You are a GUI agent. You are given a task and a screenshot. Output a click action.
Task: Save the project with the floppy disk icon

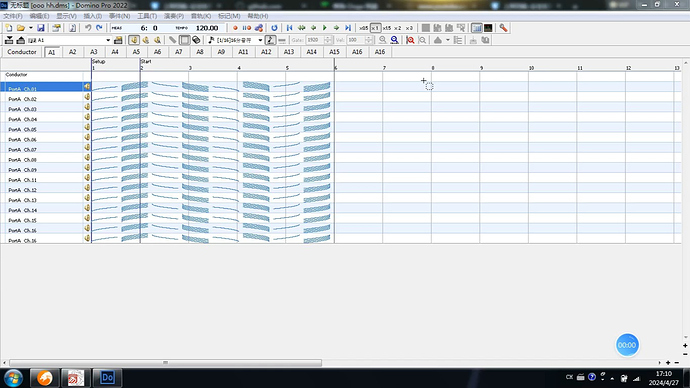pyautogui.click(x=40, y=28)
